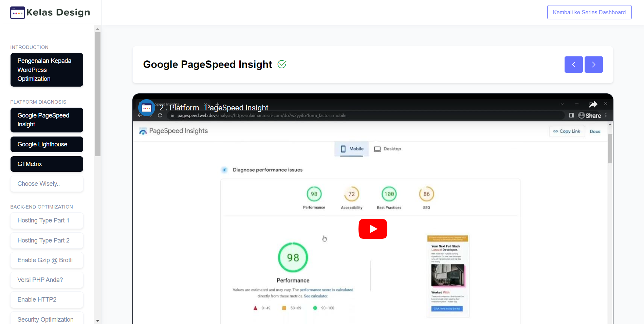Go to previous lesson arrow button

573,65
